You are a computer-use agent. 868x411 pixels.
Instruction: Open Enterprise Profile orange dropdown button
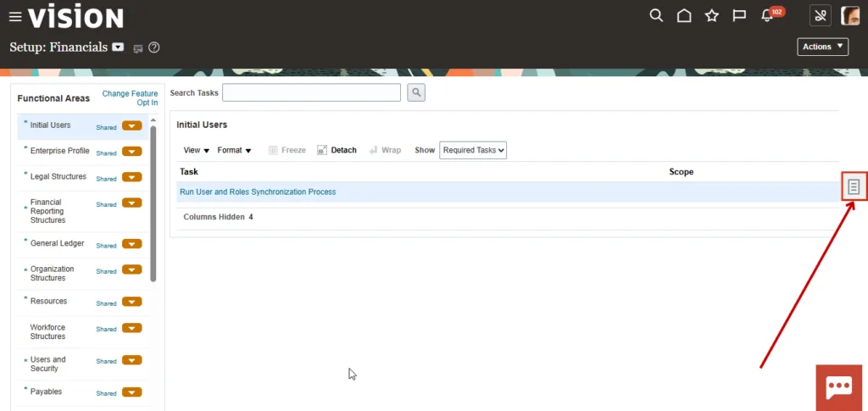click(x=131, y=152)
